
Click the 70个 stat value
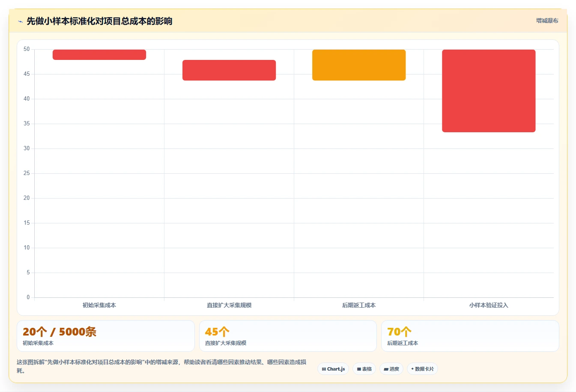tap(399, 332)
